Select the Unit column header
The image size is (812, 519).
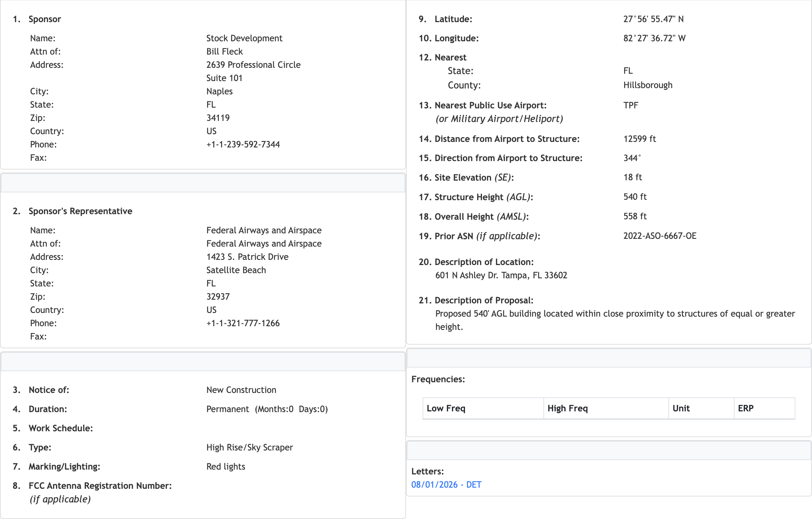(x=681, y=408)
